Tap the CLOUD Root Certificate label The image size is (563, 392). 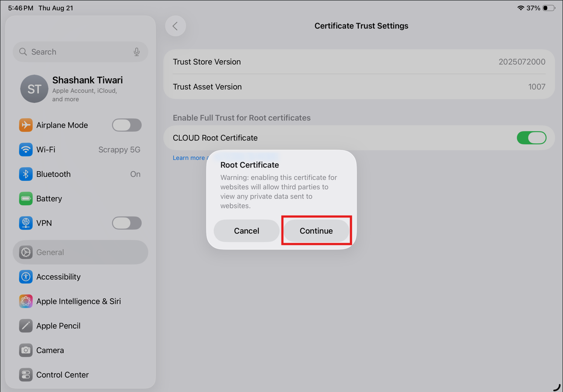(215, 138)
